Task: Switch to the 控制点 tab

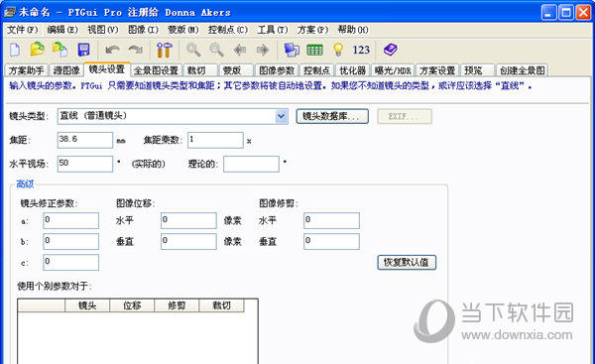Action: click(316, 70)
